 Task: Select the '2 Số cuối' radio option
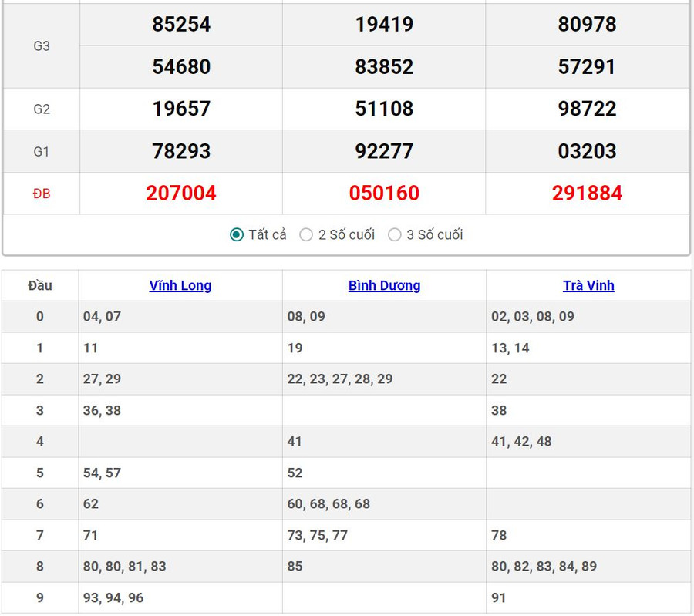[x=306, y=235]
